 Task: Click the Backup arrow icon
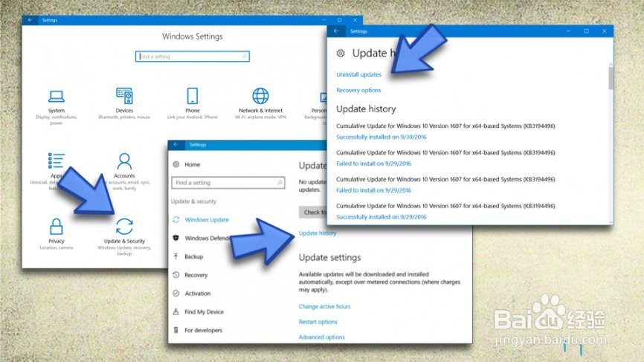176,256
